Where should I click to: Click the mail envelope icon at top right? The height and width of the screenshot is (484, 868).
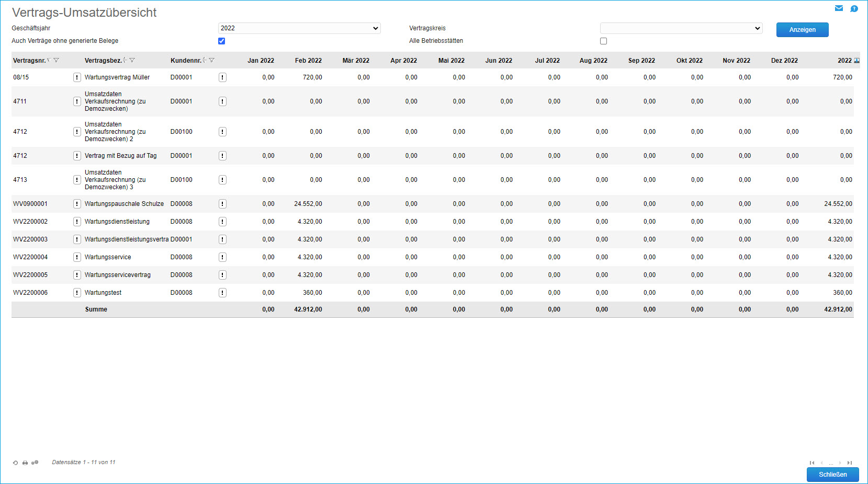pyautogui.click(x=839, y=8)
